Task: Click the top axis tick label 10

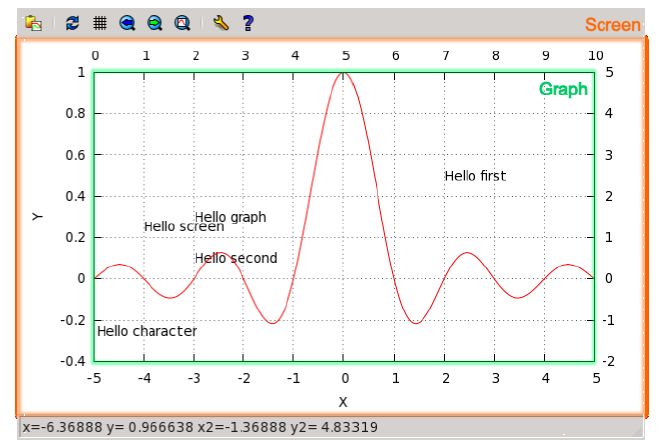Action: point(596,56)
